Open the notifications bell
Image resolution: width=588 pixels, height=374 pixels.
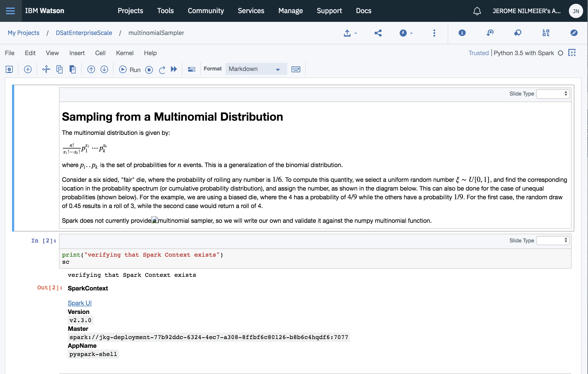(x=477, y=11)
